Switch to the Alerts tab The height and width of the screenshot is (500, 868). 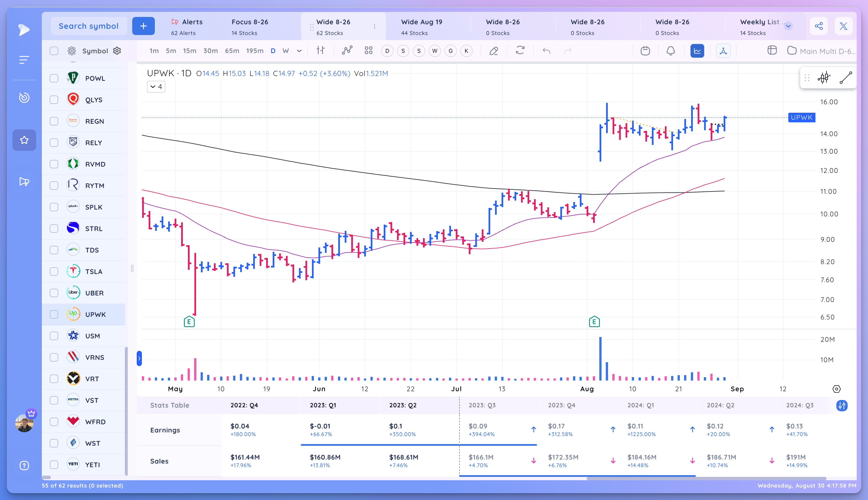click(x=187, y=27)
